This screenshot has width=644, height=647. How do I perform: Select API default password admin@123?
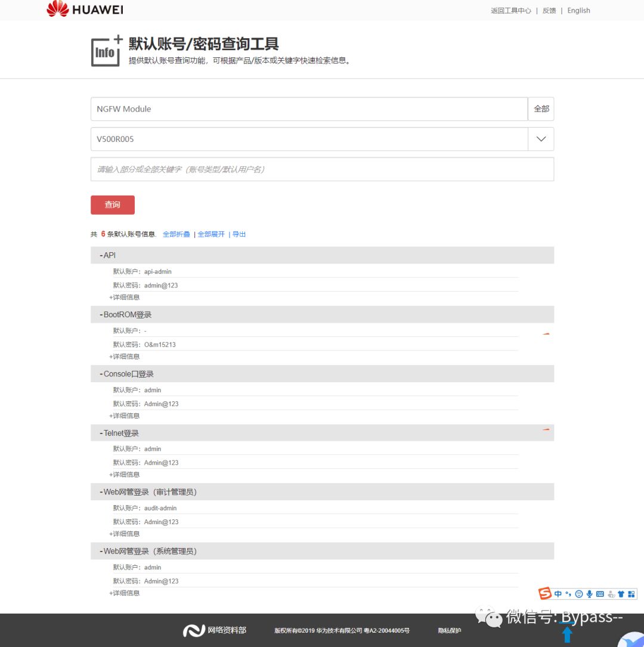click(161, 286)
